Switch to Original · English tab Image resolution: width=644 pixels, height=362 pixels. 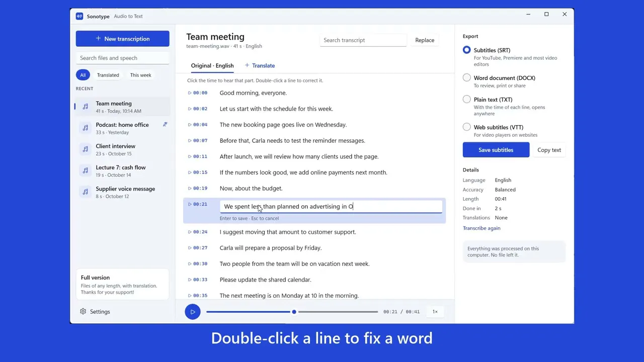[212, 65]
